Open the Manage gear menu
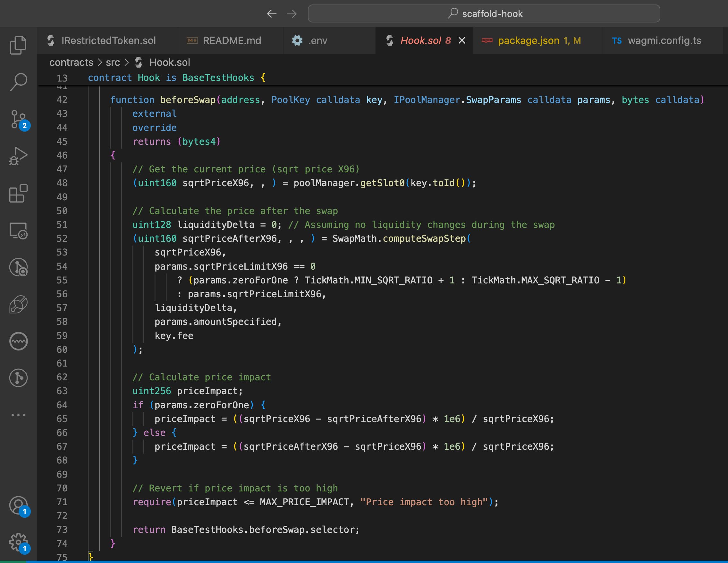Screen dimensions: 728x563 pos(19,543)
